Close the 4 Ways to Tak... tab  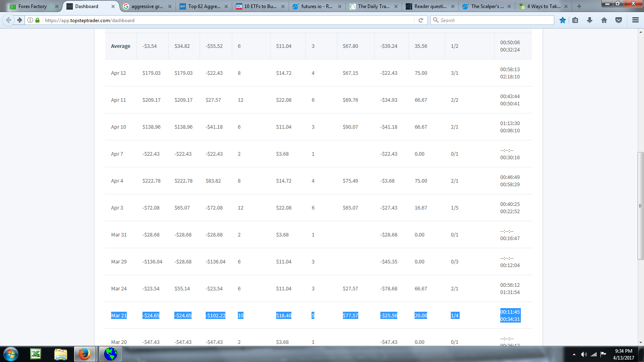(x=566, y=6)
